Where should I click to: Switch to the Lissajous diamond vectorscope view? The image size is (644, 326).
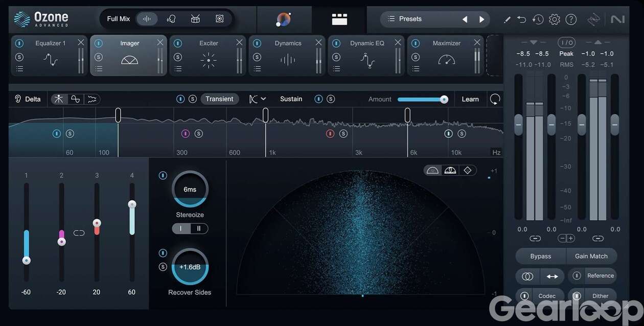tap(467, 170)
